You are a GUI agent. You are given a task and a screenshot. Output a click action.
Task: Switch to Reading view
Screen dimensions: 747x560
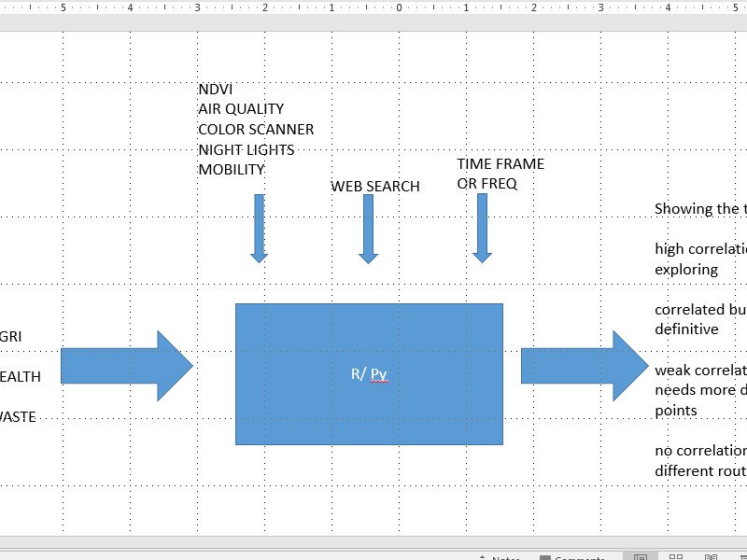point(710,554)
